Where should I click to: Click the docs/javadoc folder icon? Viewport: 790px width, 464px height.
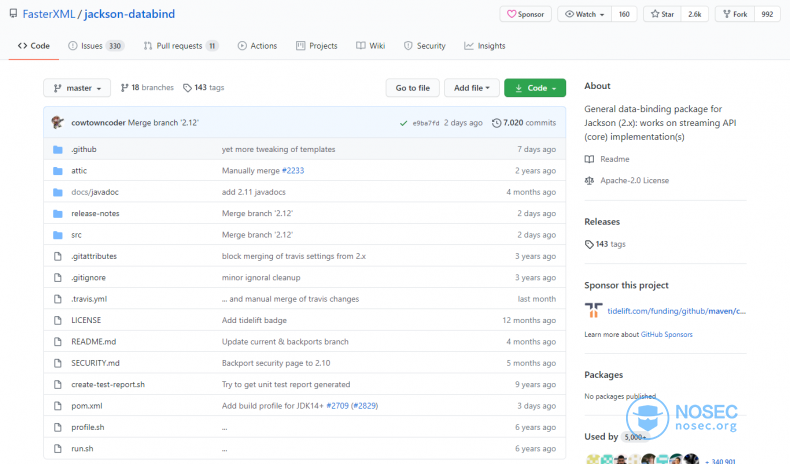click(58, 192)
